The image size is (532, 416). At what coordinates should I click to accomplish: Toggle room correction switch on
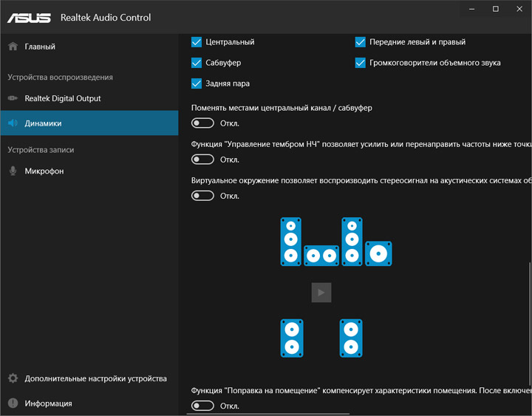(202, 406)
